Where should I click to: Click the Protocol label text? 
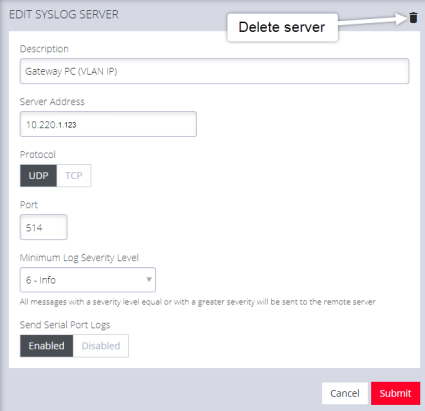tap(38, 155)
